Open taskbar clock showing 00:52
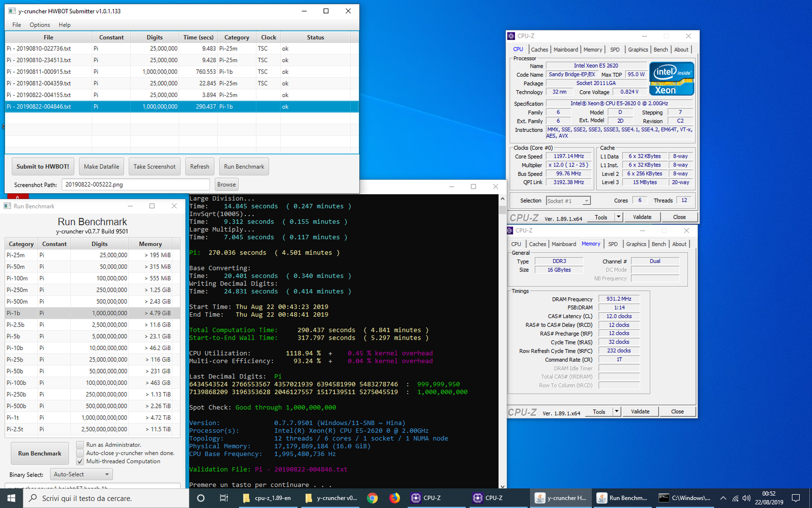 769,498
